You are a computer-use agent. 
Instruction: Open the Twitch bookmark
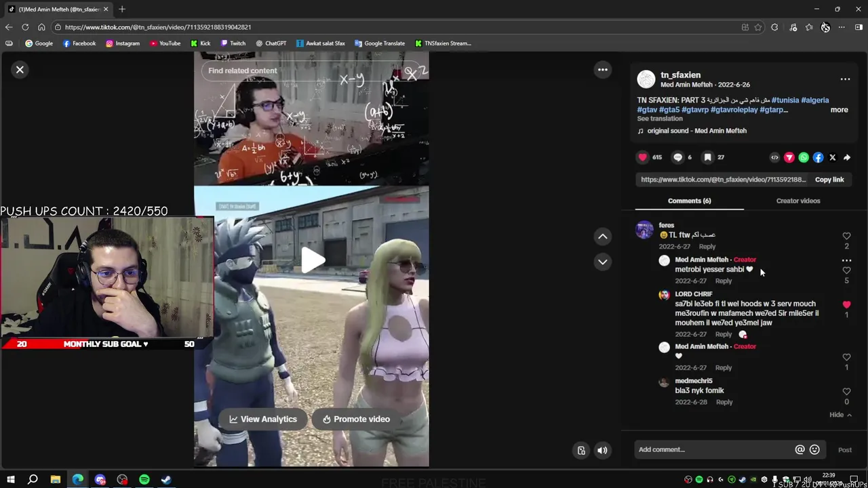233,43
